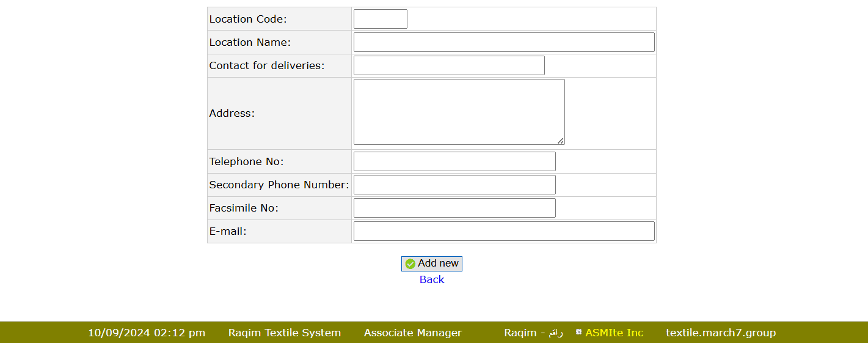Click into the E-mail field
The height and width of the screenshot is (343, 868).
504,231
